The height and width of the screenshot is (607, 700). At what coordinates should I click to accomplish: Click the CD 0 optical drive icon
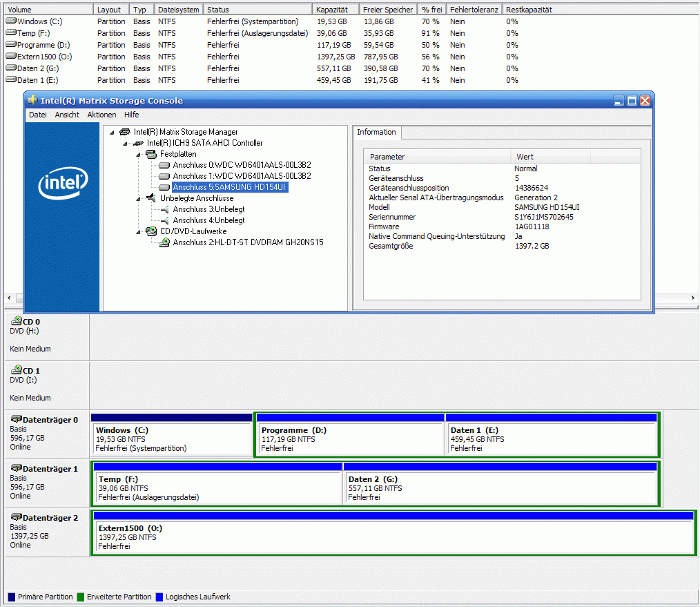17,320
